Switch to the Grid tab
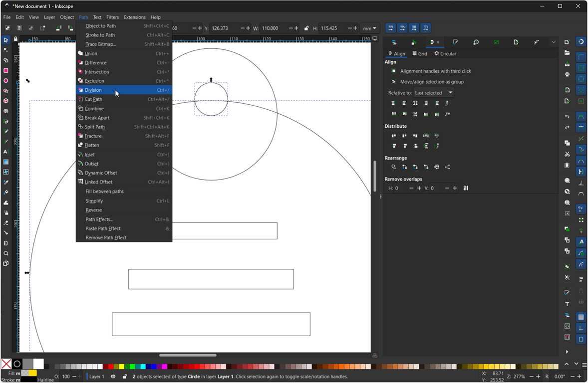The height and width of the screenshot is (383, 588). [x=420, y=53]
